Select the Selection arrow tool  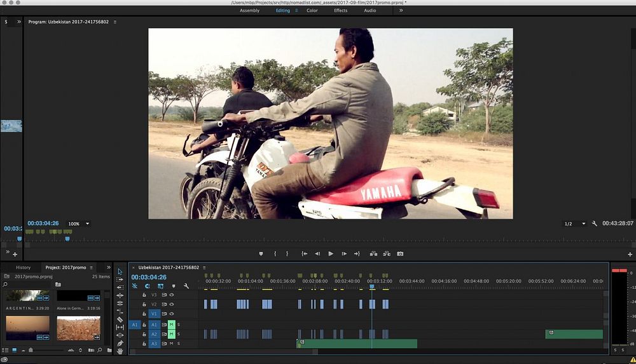coord(120,272)
